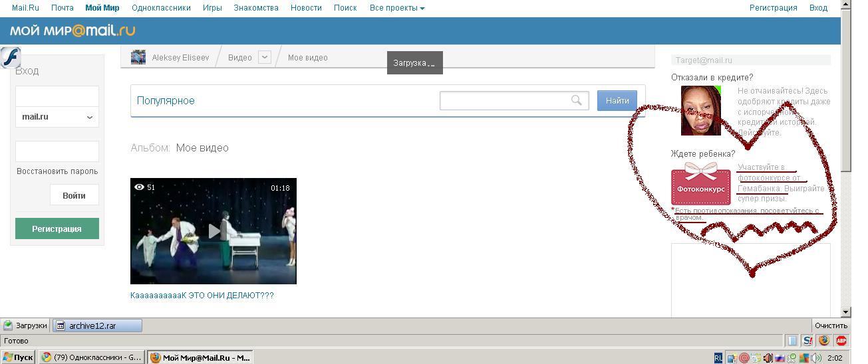Switch to Одноклассники Chrome taskbar window
The image size is (868, 364).
(91, 357)
